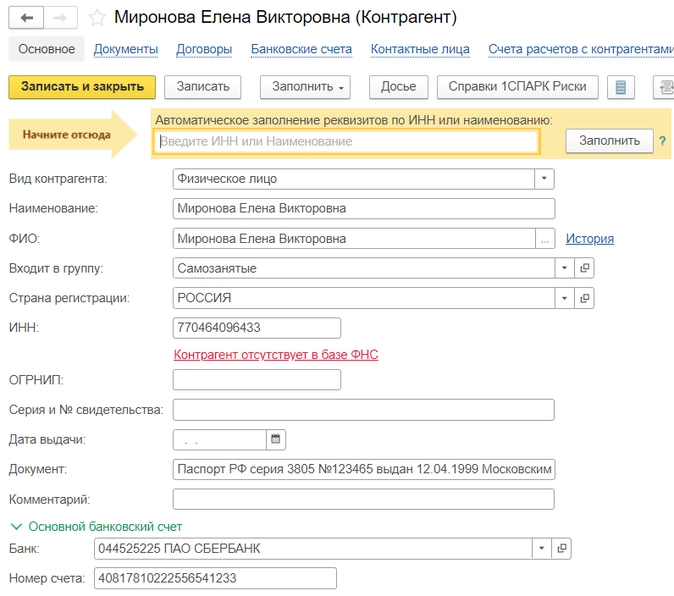The image size is (674, 596).
Task: Open the История link near ФИО
Action: point(589,239)
